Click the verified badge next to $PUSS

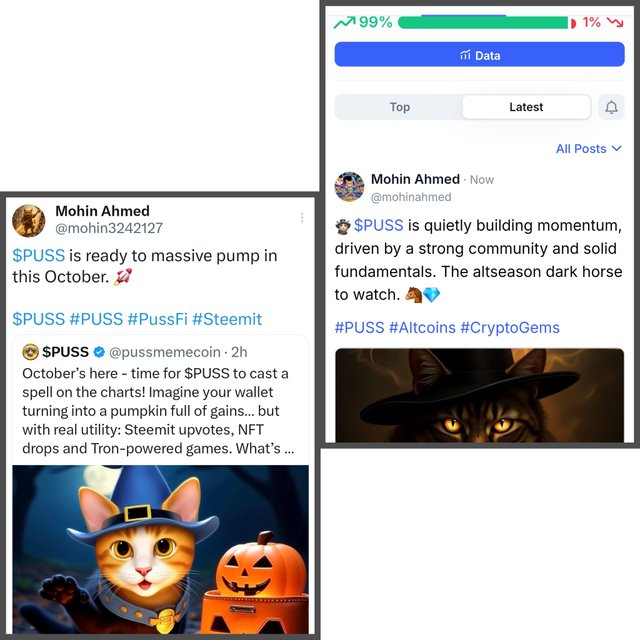(99, 352)
